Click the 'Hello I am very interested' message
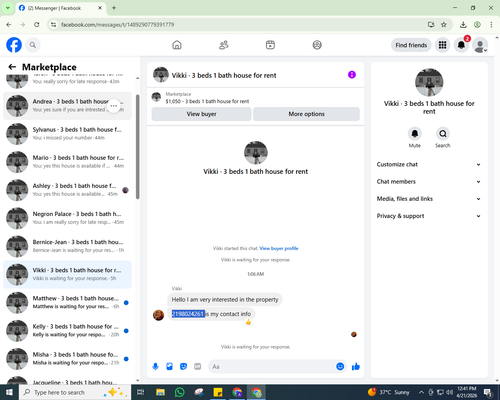500x400 pixels. [x=225, y=300]
